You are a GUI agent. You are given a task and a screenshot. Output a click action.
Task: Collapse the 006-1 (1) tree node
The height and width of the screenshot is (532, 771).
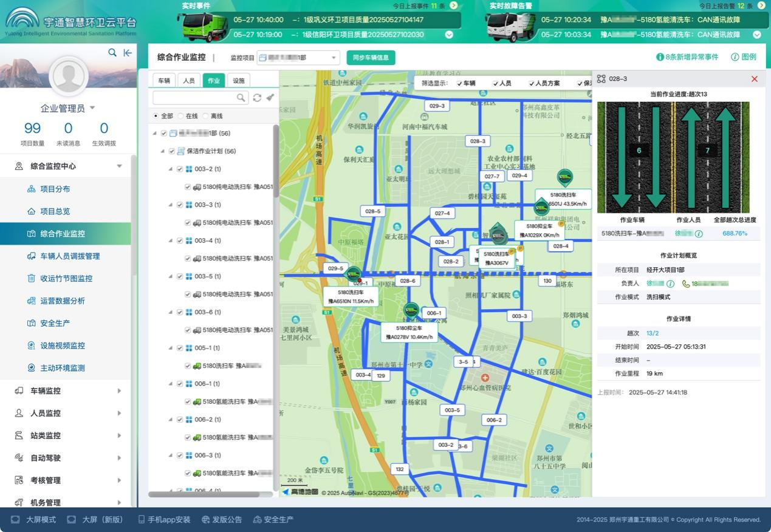[171, 384]
